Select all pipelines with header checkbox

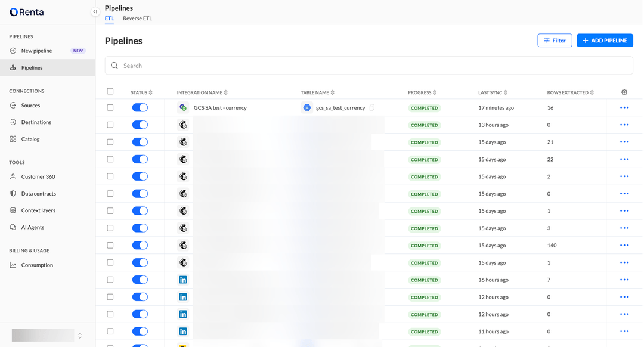click(110, 92)
